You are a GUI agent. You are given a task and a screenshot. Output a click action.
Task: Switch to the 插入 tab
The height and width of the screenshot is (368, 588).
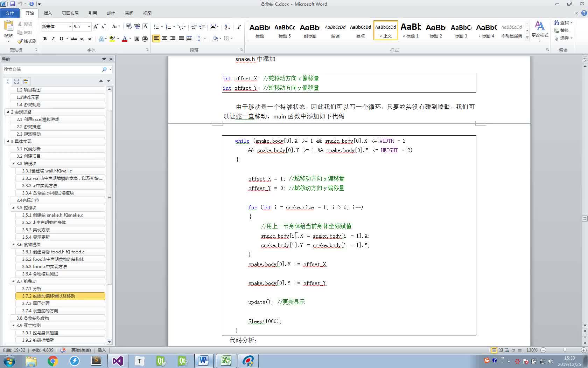48,13
